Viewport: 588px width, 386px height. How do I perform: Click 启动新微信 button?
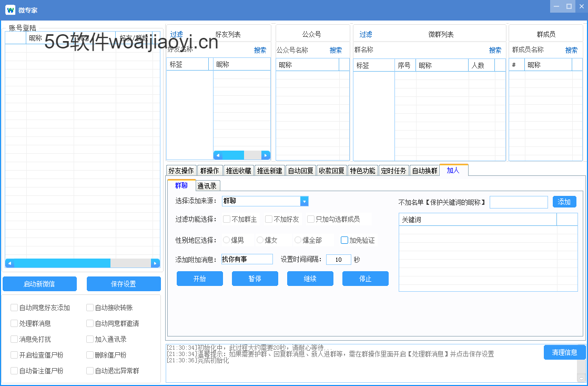(x=39, y=284)
